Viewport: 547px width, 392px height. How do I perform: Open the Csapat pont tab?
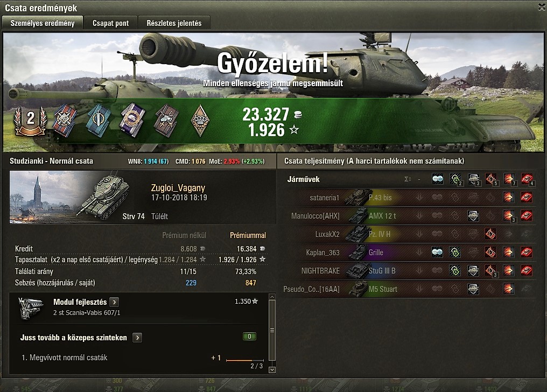click(110, 23)
